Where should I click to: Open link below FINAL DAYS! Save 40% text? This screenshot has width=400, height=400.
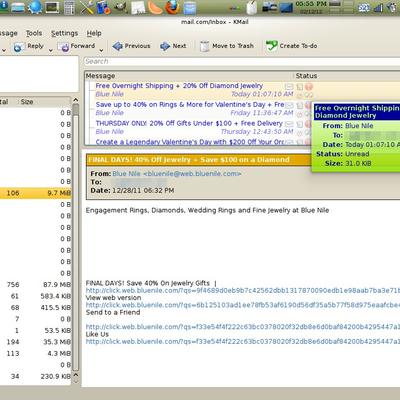[x=243, y=291]
